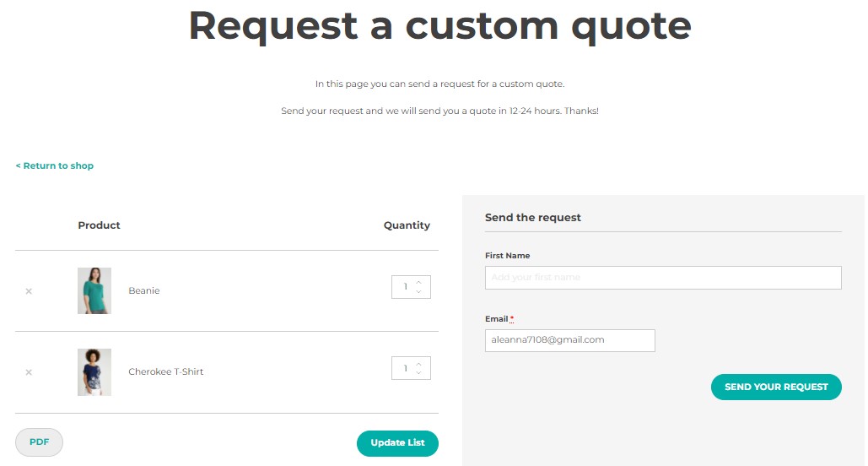
Task: Download the quote list as PDF
Action: [39, 442]
